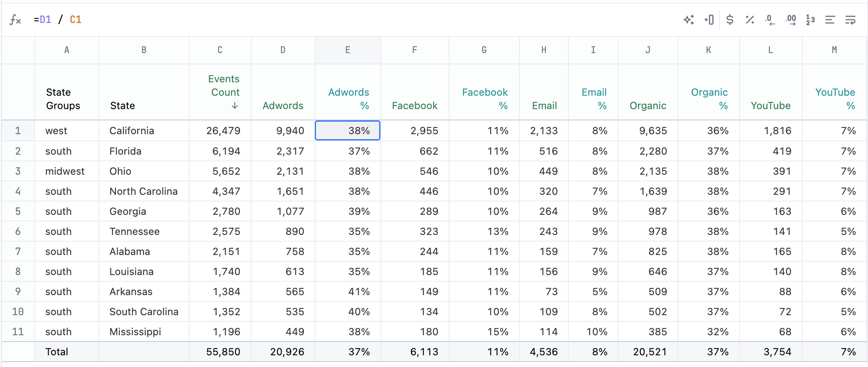The image size is (868, 367).
Task: Click the Total row label
Action: tap(56, 352)
